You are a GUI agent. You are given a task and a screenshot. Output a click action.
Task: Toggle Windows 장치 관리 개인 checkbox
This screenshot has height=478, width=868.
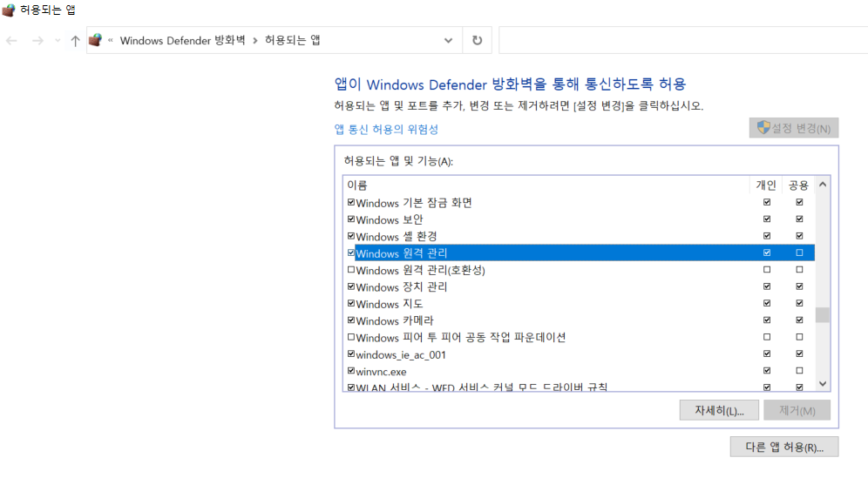tap(767, 286)
